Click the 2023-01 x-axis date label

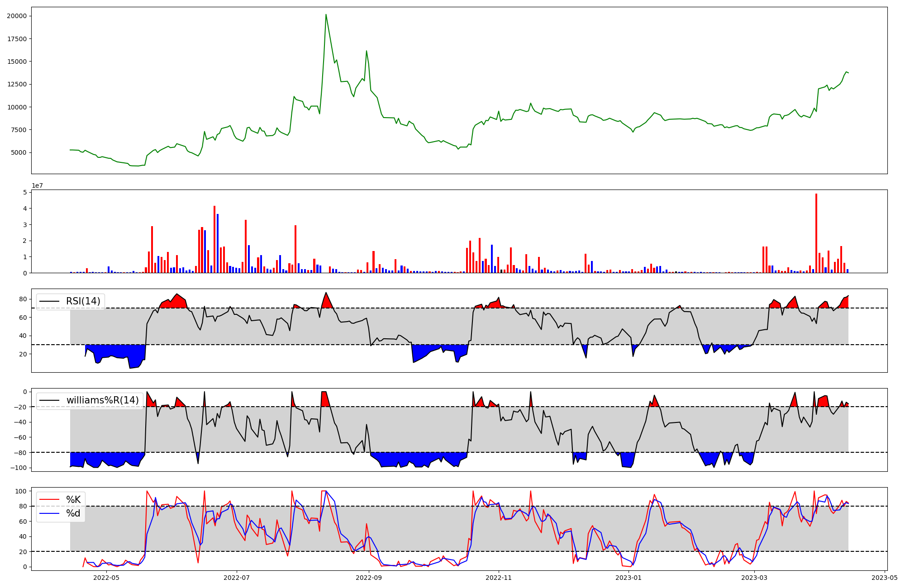coord(629,578)
